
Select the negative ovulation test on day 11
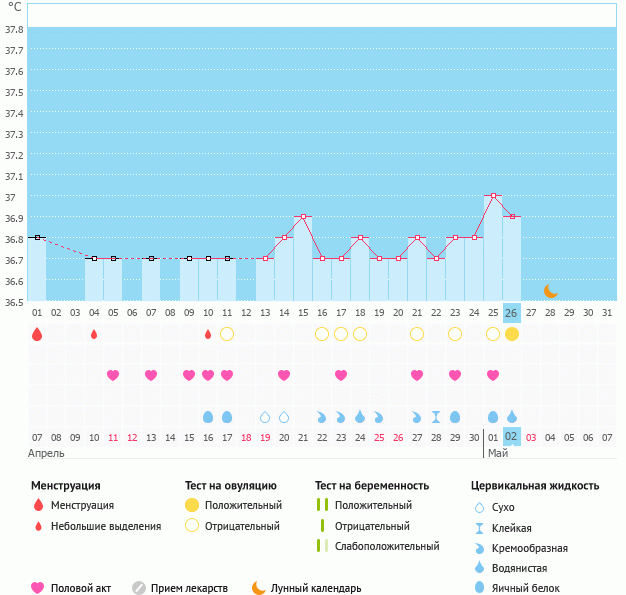tap(227, 334)
